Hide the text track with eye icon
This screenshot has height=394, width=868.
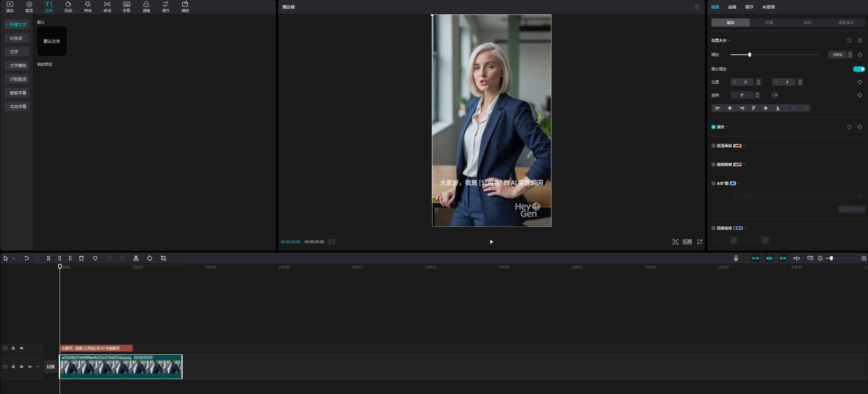pyautogui.click(x=22, y=348)
